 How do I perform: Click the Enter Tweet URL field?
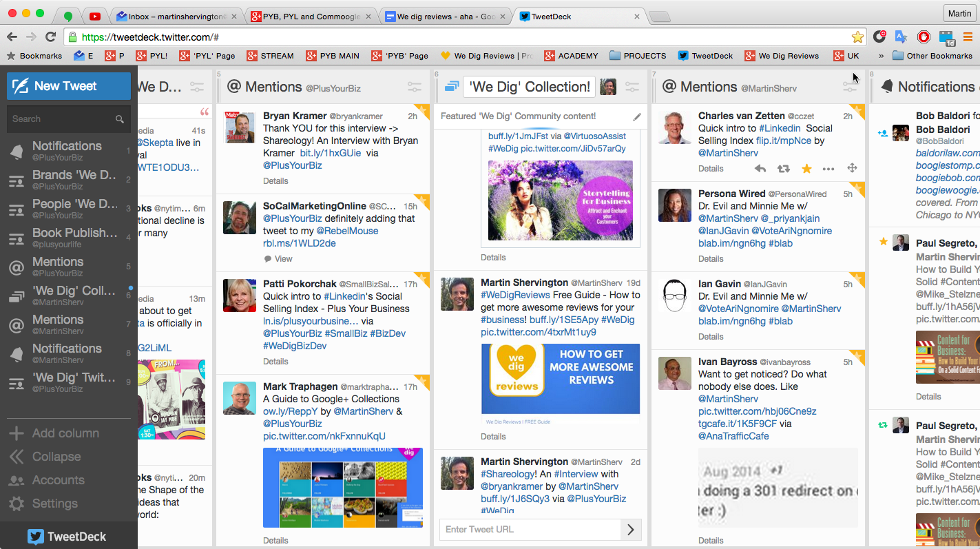tap(530, 529)
